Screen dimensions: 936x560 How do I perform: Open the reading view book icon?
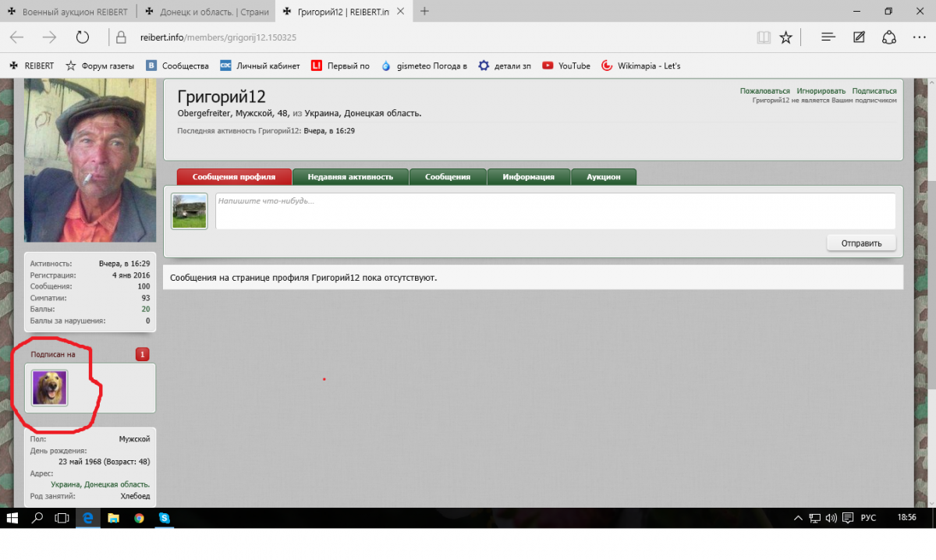point(764,37)
